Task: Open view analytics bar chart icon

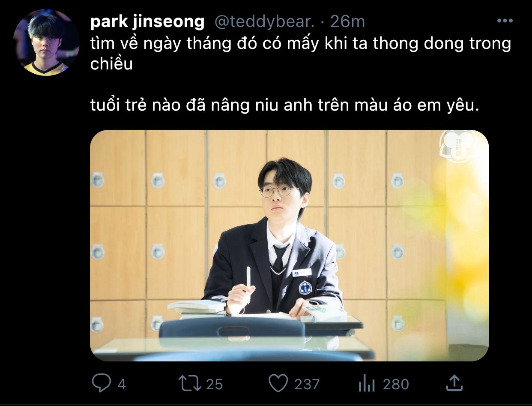Action: pyautogui.click(x=367, y=384)
